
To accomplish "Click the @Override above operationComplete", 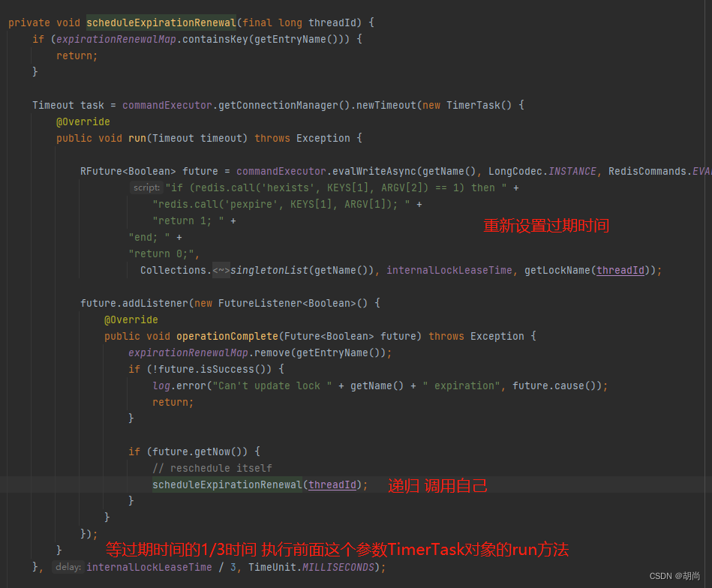I will tap(131, 319).
